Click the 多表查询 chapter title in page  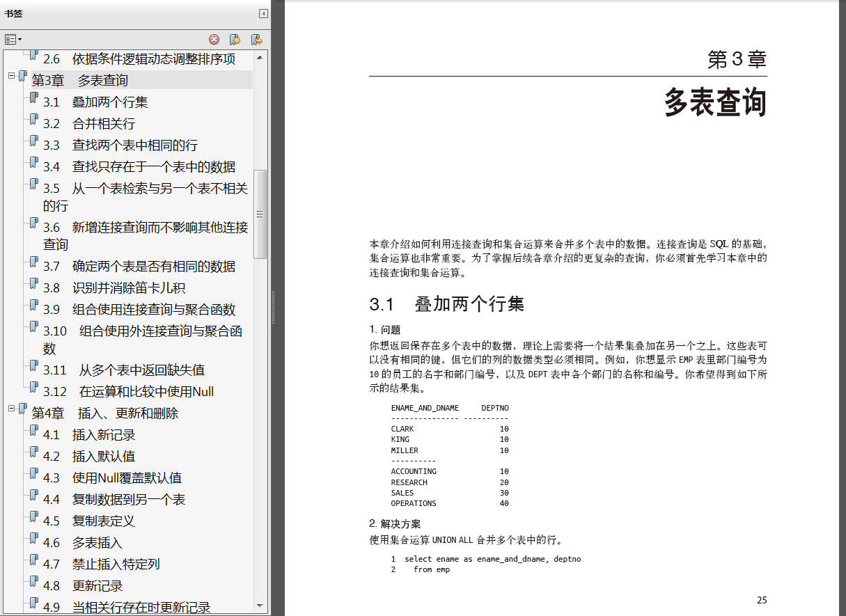coord(715,104)
